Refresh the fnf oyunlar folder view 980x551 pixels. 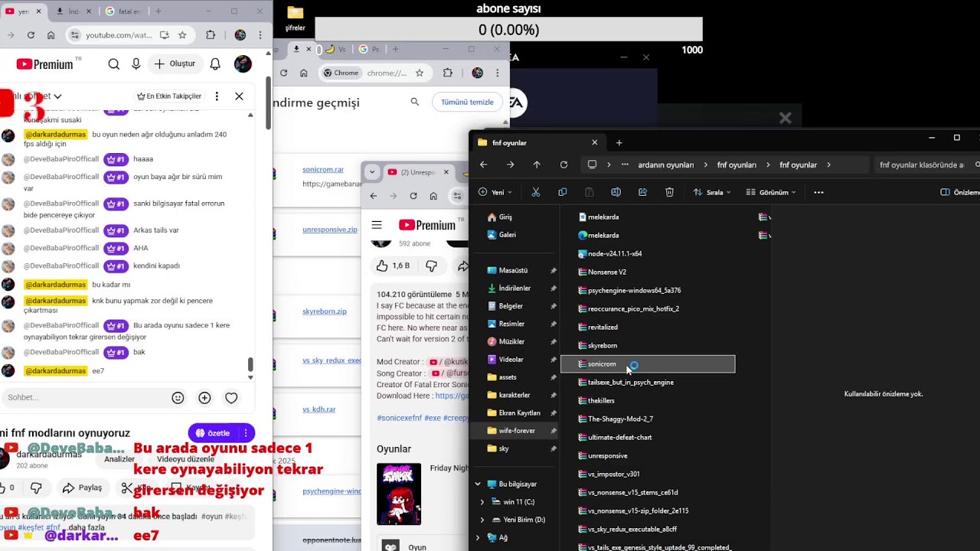click(563, 165)
